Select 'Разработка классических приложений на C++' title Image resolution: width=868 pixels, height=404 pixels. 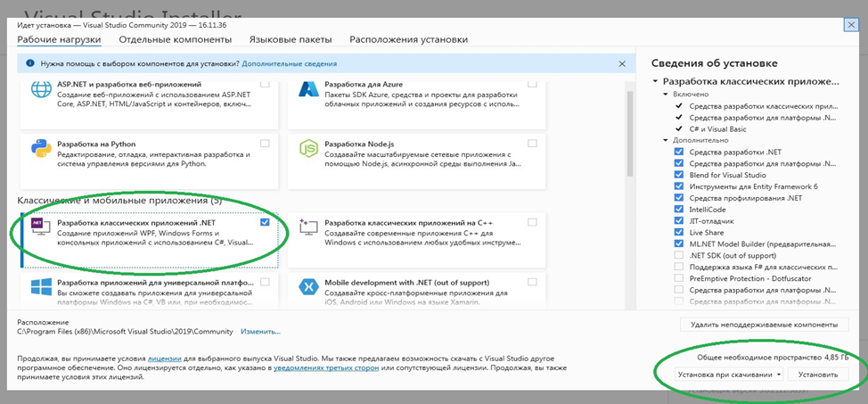[x=408, y=222]
